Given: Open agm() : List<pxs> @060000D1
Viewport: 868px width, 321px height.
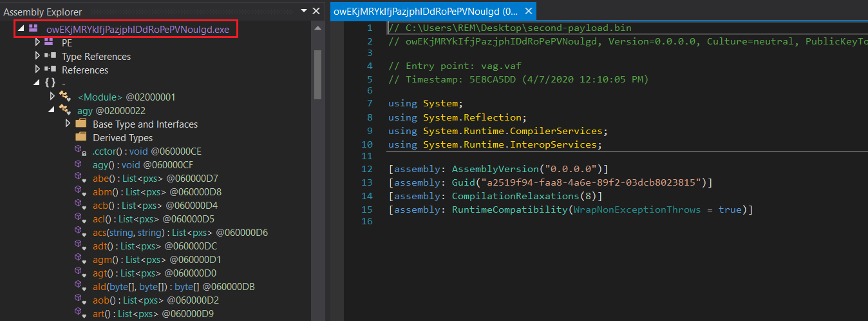Looking at the screenshot, I should 157,259.
